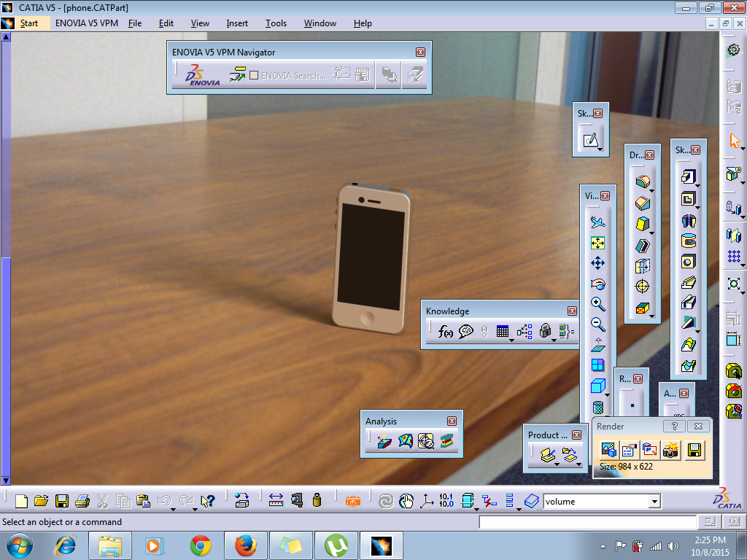This screenshot has height=560, width=747.
Task: Open Firefox from taskbar
Action: [x=245, y=545]
